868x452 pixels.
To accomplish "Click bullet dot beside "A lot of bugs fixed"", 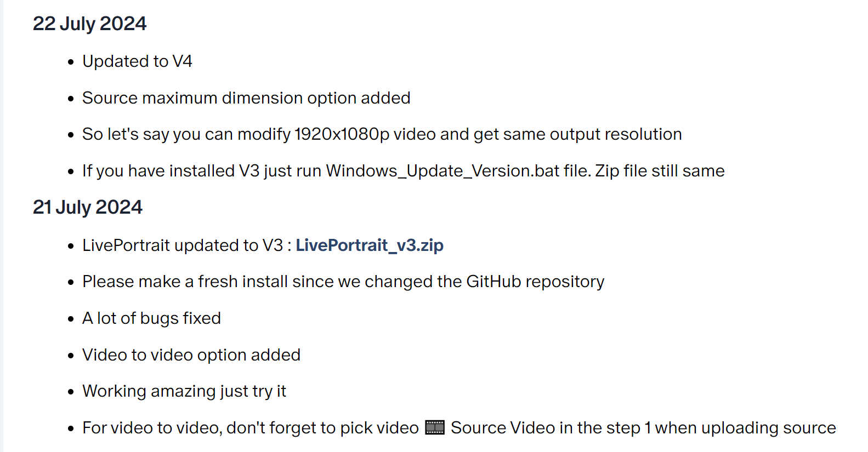I will [x=71, y=319].
